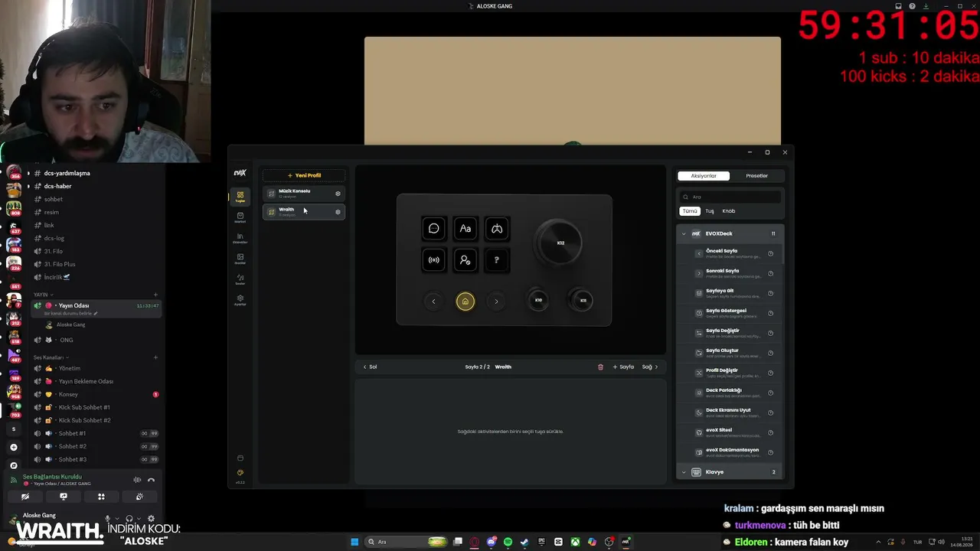Move page right with Sağ button

pyautogui.click(x=650, y=367)
